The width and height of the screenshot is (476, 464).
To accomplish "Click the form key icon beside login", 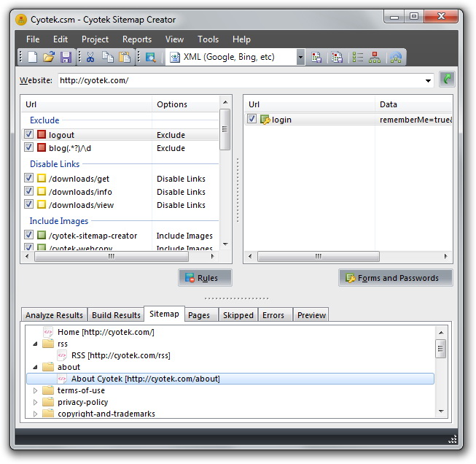I will [265, 120].
